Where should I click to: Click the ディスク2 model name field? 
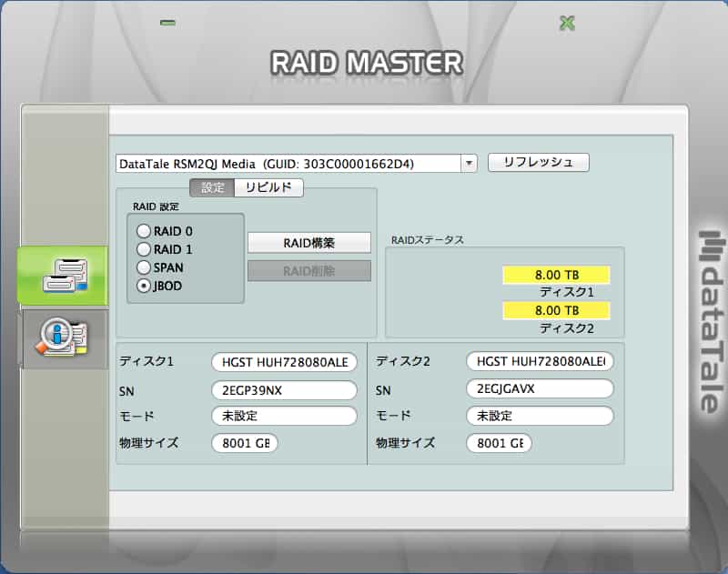coord(540,361)
